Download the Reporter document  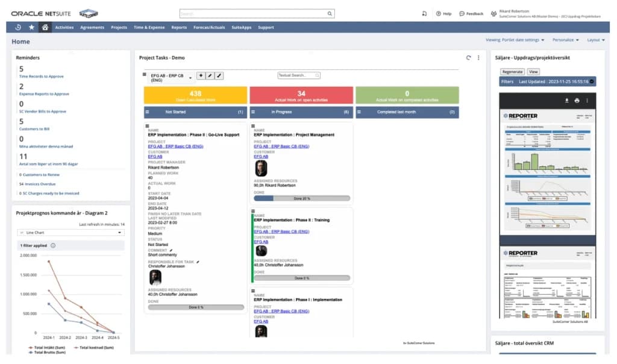pos(566,101)
